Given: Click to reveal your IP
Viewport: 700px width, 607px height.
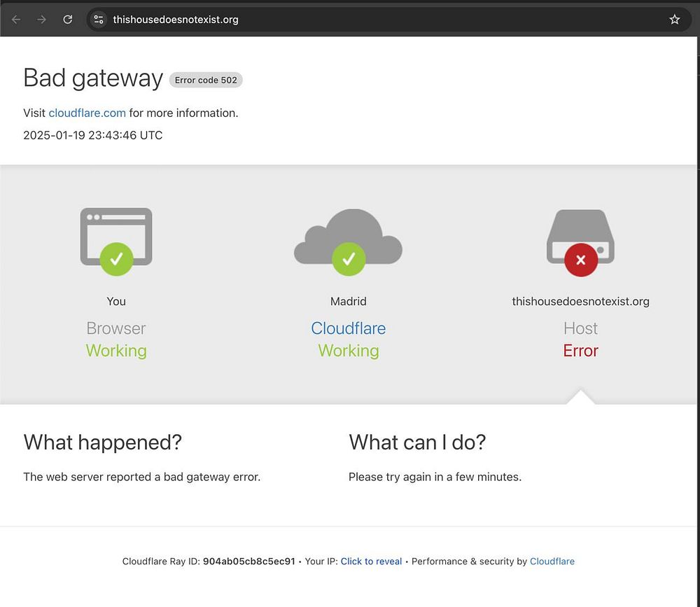Looking at the screenshot, I should (x=371, y=561).
